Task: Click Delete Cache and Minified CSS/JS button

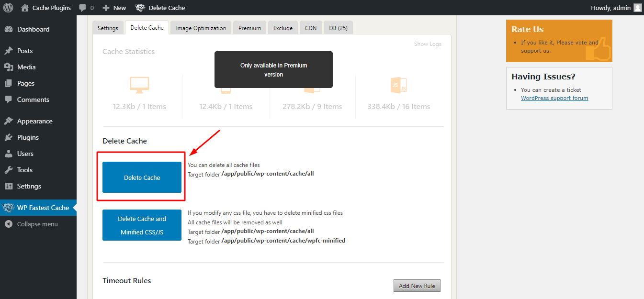Action: [142, 225]
